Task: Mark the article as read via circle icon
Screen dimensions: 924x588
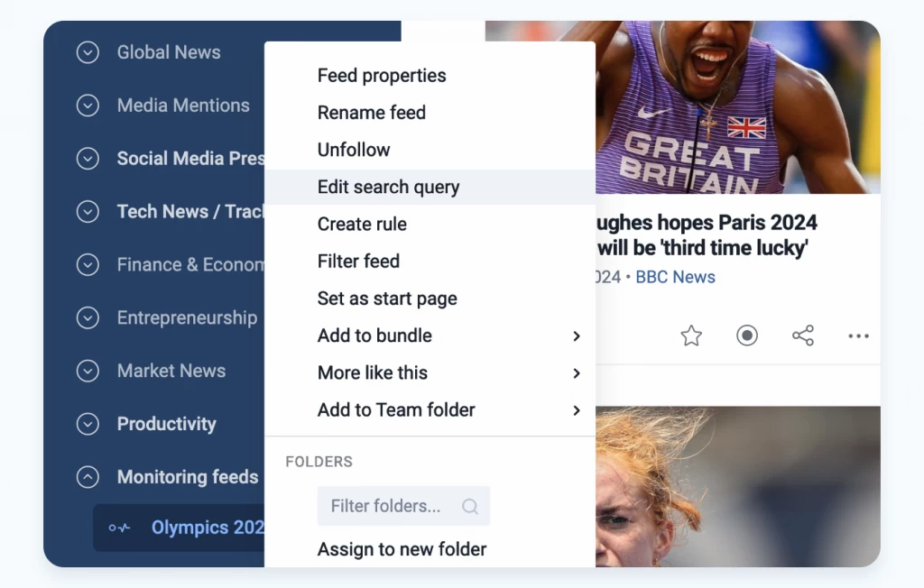Action: click(747, 335)
